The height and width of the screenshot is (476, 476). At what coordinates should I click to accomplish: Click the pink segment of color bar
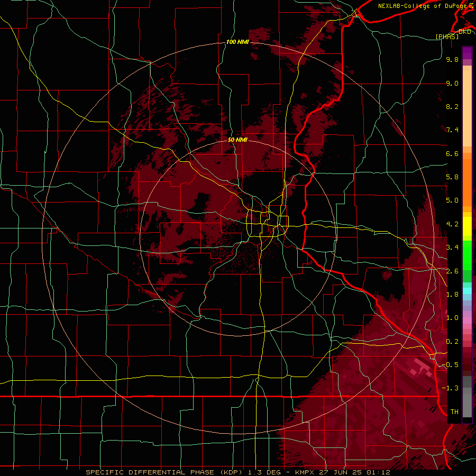[467, 321]
